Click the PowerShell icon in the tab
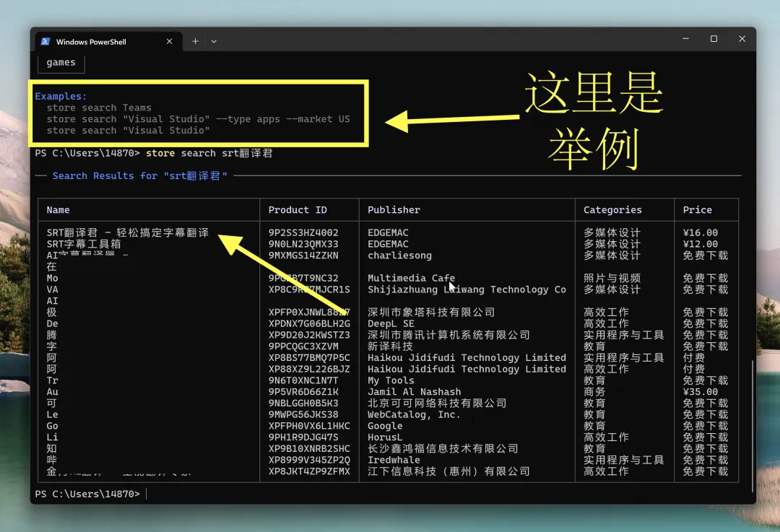Screen dimensions: 780x532 45,42
